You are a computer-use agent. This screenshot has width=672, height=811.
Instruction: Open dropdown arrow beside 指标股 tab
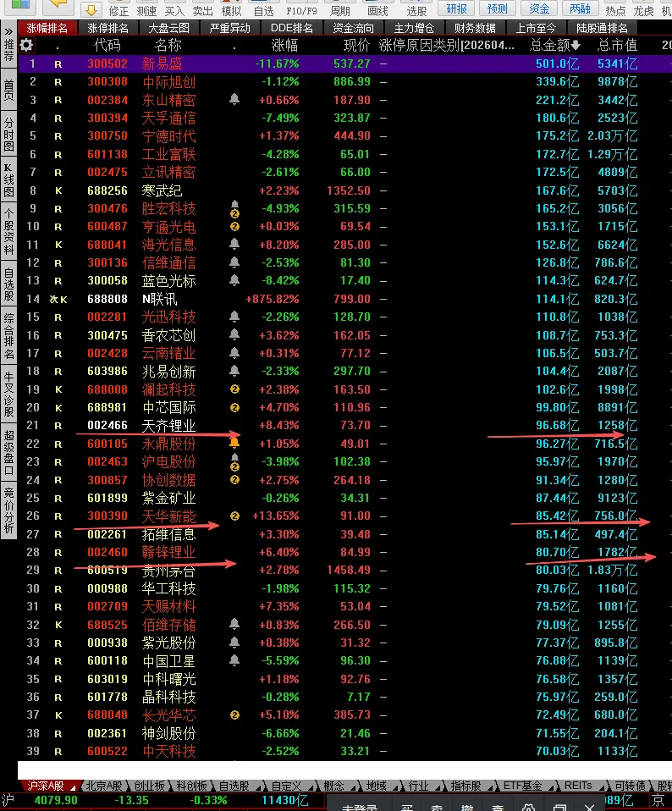pos(491,787)
